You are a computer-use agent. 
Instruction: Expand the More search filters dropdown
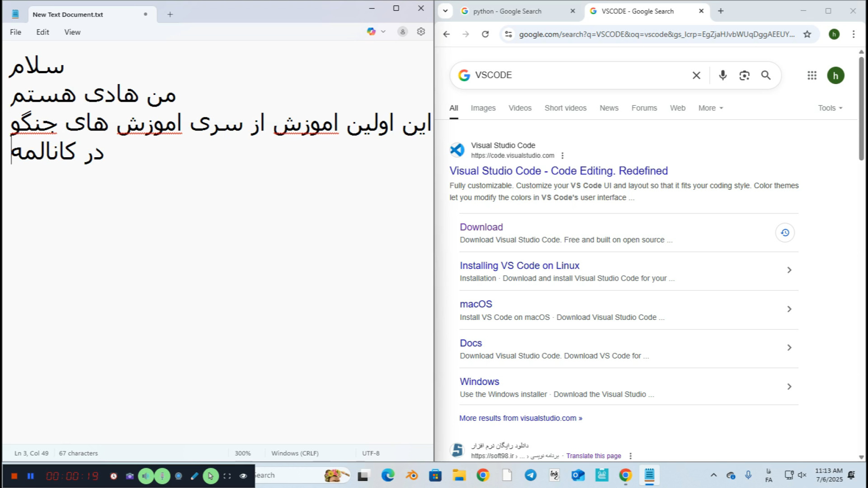tap(710, 108)
